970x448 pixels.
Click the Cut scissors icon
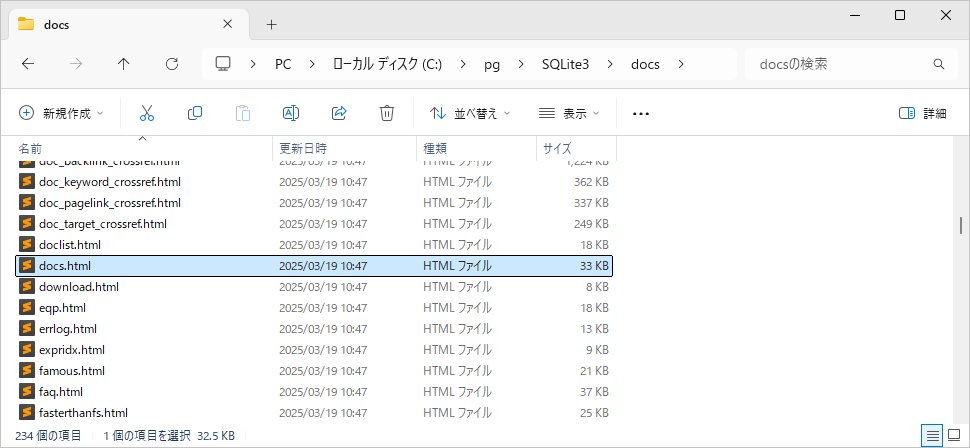click(147, 113)
